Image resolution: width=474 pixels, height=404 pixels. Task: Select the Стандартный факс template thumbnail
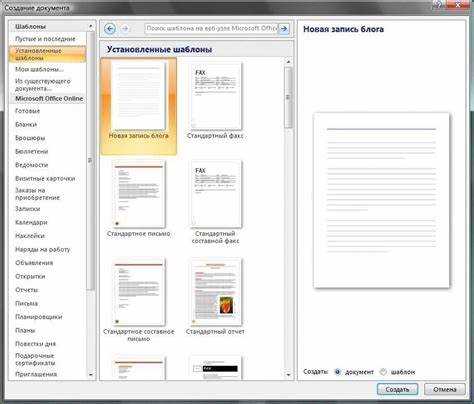click(215, 96)
